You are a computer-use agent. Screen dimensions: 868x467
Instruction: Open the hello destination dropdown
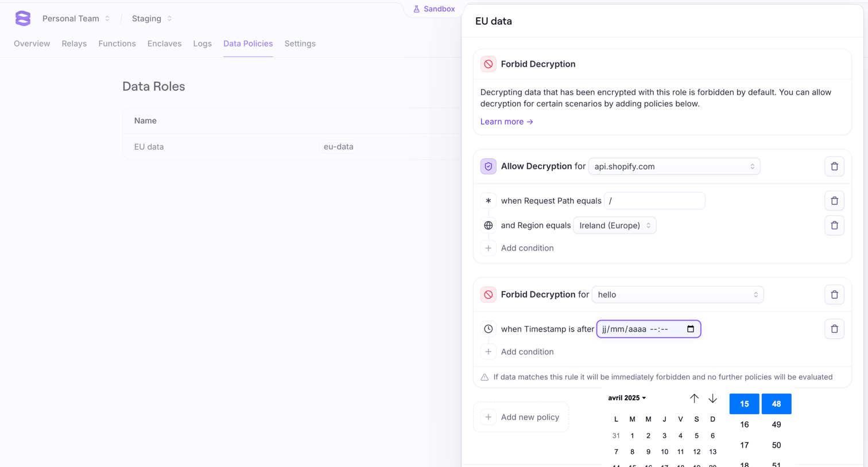click(678, 295)
